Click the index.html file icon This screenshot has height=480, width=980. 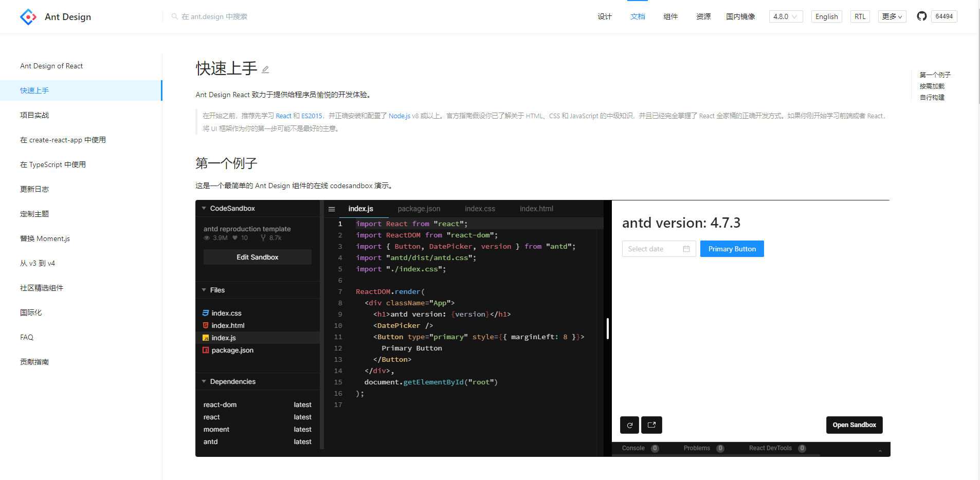pyautogui.click(x=206, y=325)
